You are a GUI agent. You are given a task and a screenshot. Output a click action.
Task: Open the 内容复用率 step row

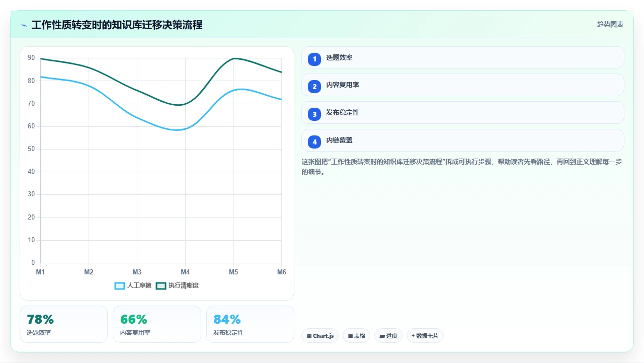click(463, 85)
